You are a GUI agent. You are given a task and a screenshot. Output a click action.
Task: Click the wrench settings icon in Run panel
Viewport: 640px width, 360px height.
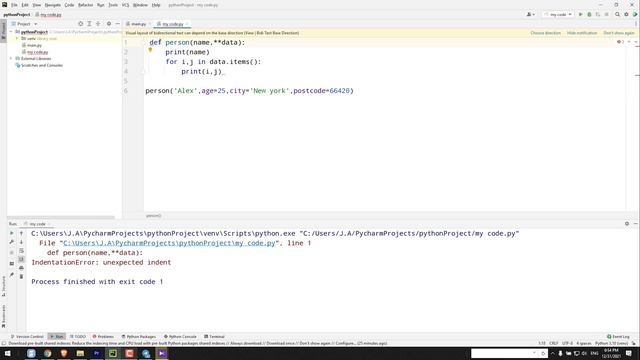(x=11, y=242)
